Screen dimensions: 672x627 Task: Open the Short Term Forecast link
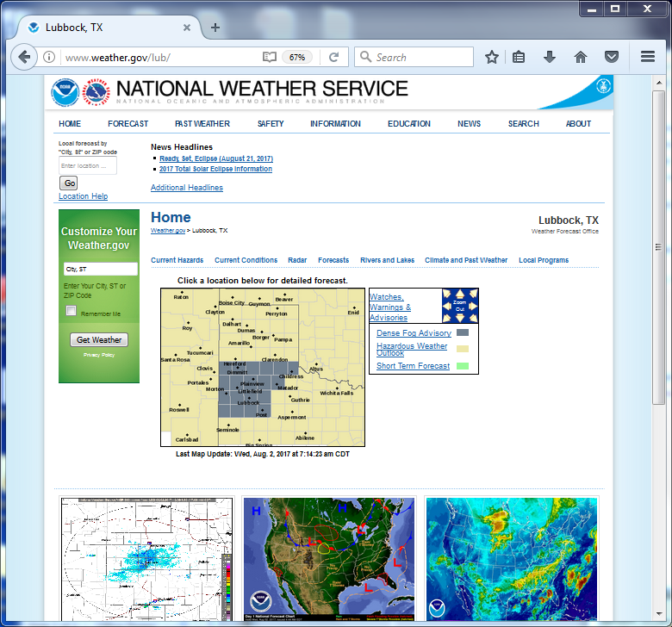414,366
